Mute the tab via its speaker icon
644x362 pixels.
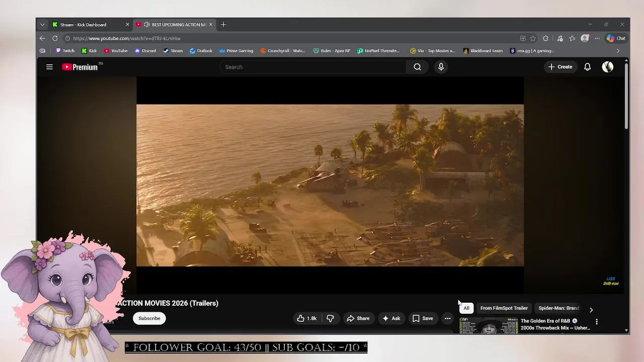(146, 25)
